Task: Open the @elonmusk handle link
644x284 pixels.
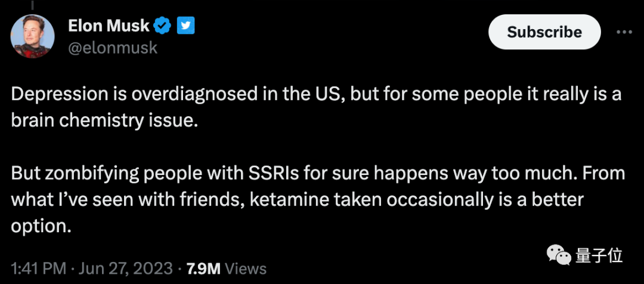Action: pos(113,48)
